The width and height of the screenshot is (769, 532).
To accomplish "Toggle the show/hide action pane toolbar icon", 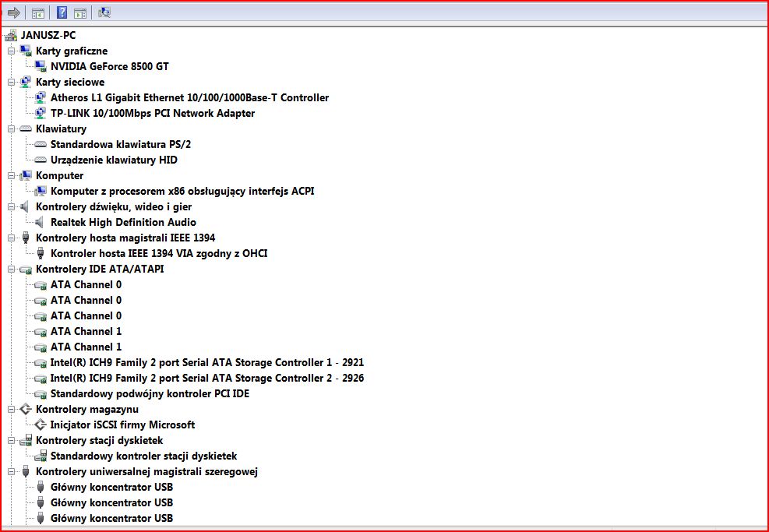I will pyautogui.click(x=80, y=13).
